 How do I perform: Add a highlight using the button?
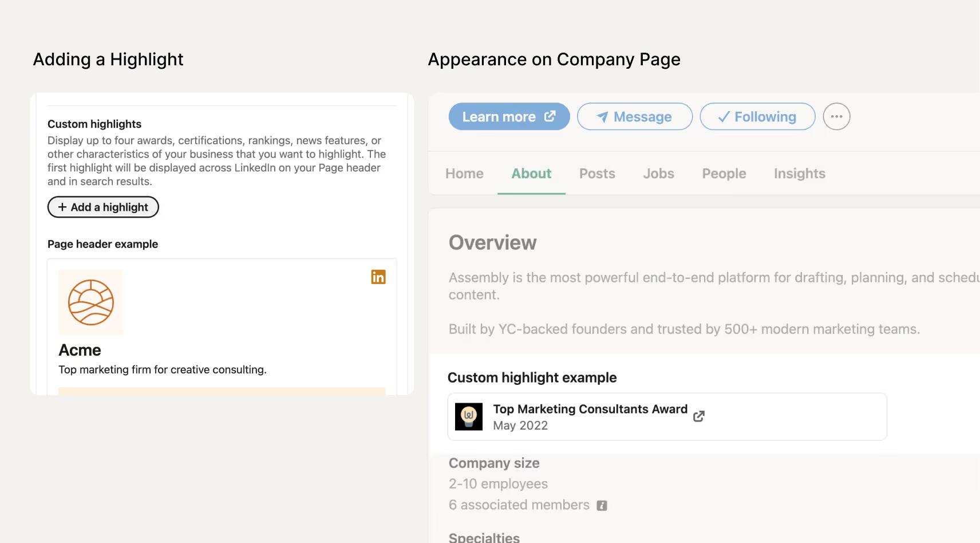pyautogui.click(x=103, y=207)
